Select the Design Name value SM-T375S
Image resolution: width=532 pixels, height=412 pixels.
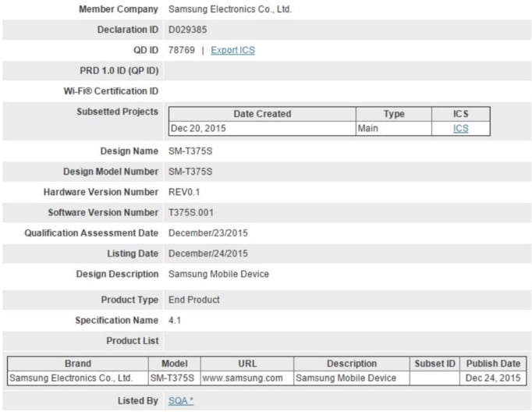190,151
